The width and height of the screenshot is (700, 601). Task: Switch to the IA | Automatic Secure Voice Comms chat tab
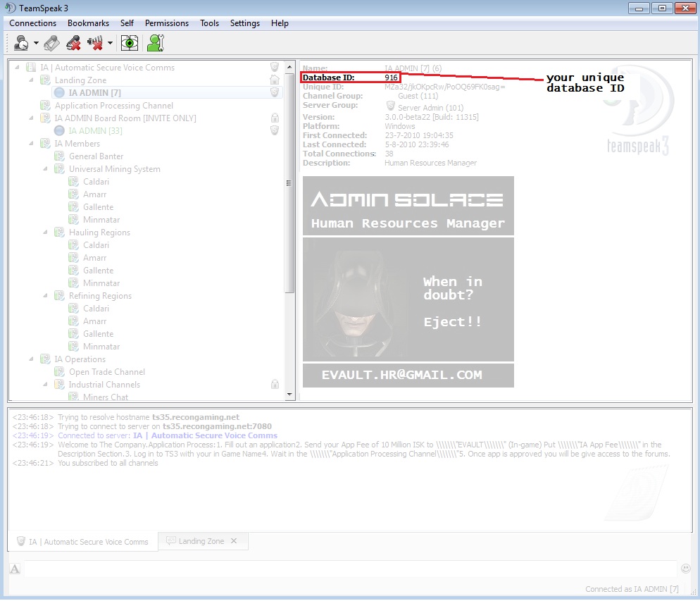[x=82, y=542]
